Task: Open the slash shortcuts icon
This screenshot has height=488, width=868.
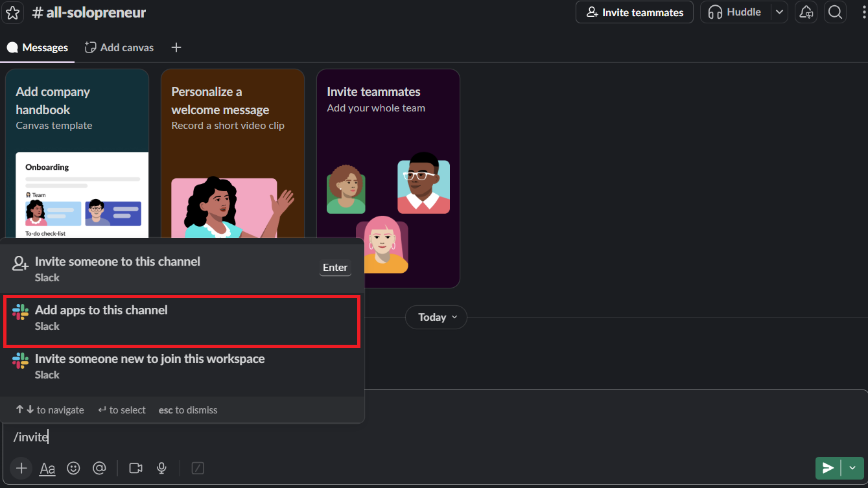Action: [x=198, y=468]
